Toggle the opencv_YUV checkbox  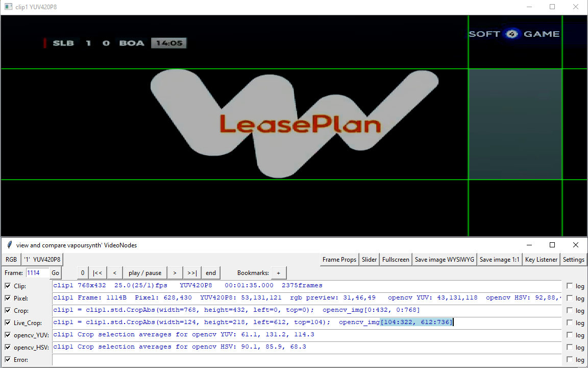[8, 335]
